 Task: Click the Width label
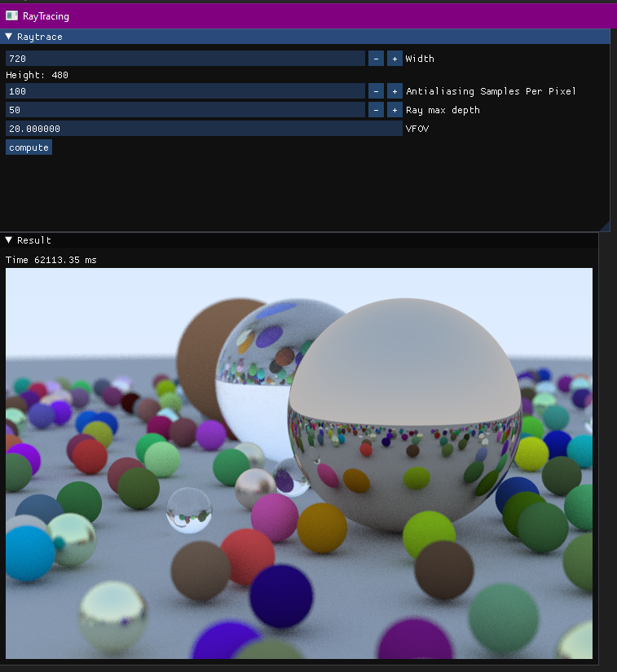[x=420, y=59]
